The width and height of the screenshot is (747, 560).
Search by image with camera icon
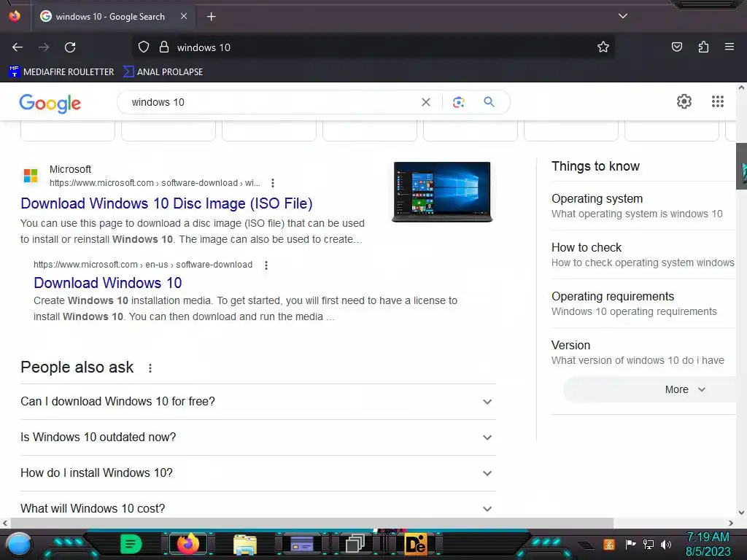458,102
